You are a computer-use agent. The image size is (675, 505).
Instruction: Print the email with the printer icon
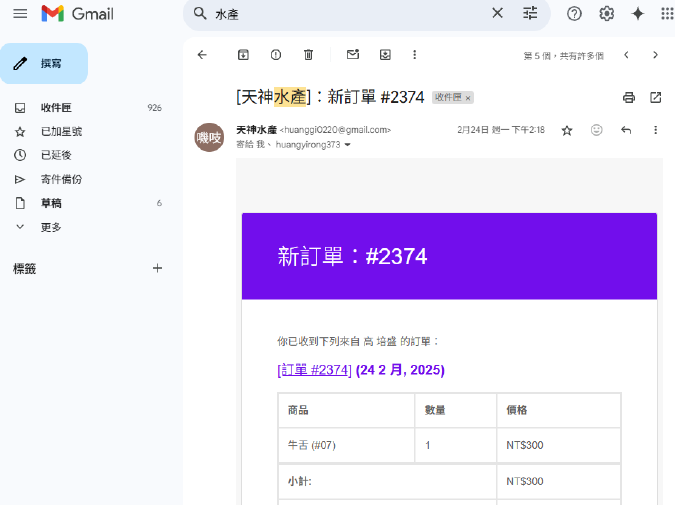(629, 98)
